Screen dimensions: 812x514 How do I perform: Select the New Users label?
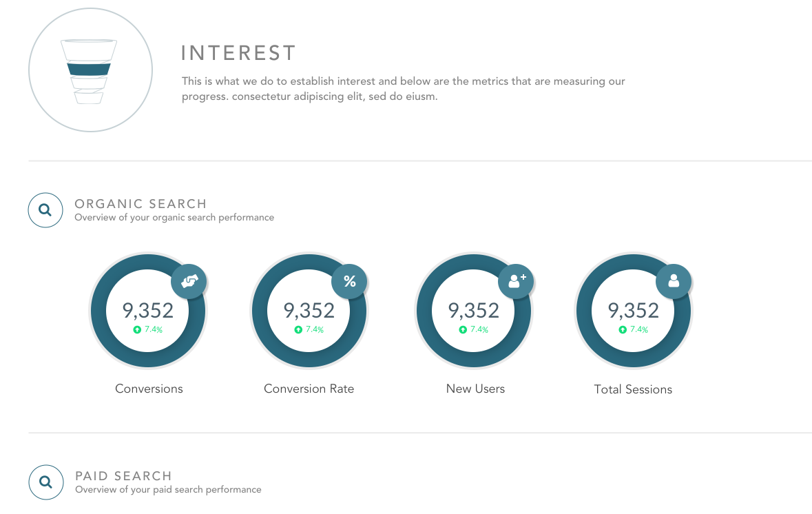475,389
